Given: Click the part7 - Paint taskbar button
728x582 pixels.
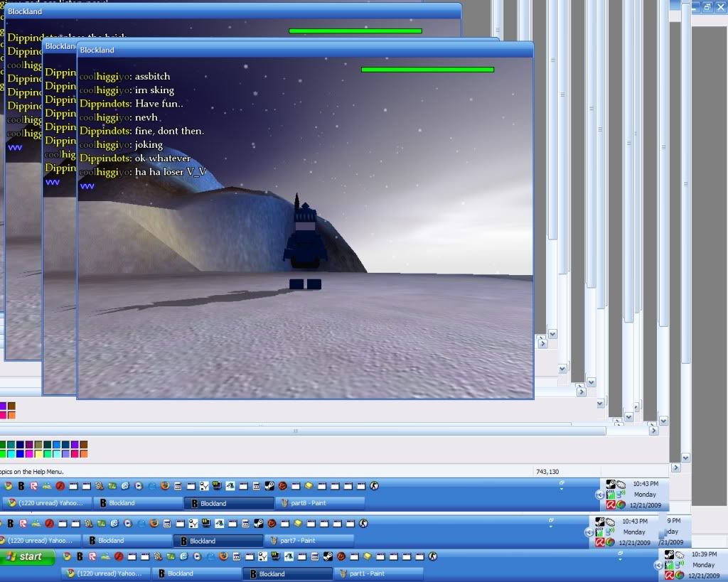Looking at the screenshot, I should click(x=309, y=541).
